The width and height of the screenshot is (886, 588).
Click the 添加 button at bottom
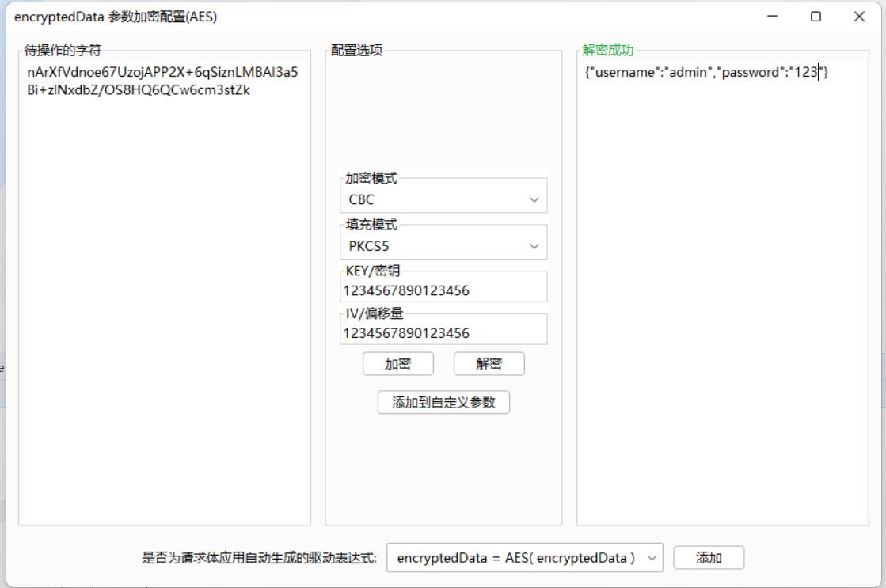pos(709,558)
